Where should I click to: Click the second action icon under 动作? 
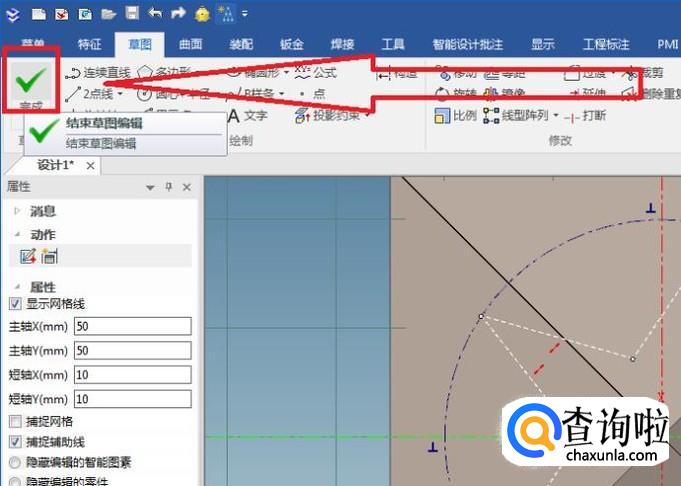(x=50, y=256)
